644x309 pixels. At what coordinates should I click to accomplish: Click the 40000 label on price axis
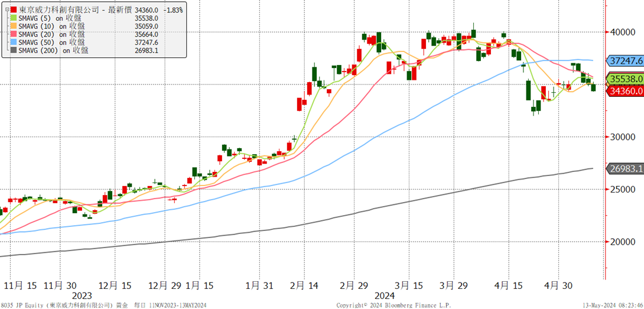point(624,32)
